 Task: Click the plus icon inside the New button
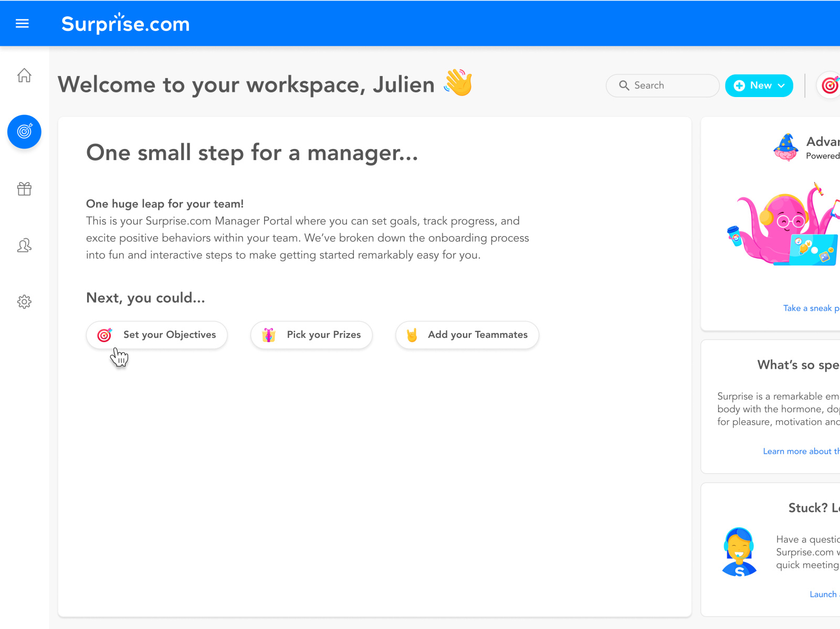(x=740, y=86)
